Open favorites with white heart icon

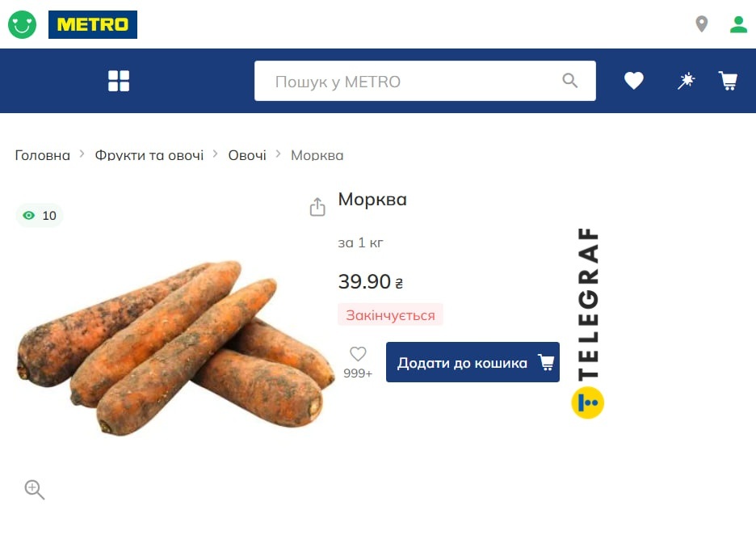click(633, 81)
